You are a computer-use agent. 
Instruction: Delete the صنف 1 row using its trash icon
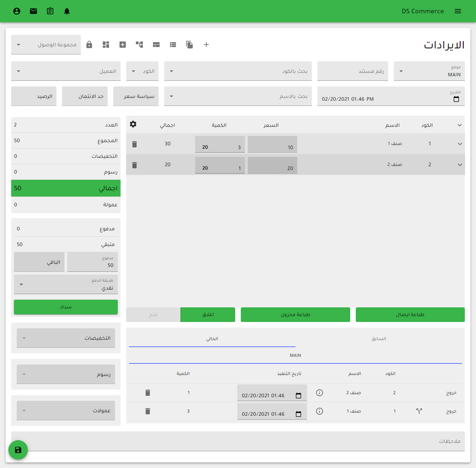[135, 144]
